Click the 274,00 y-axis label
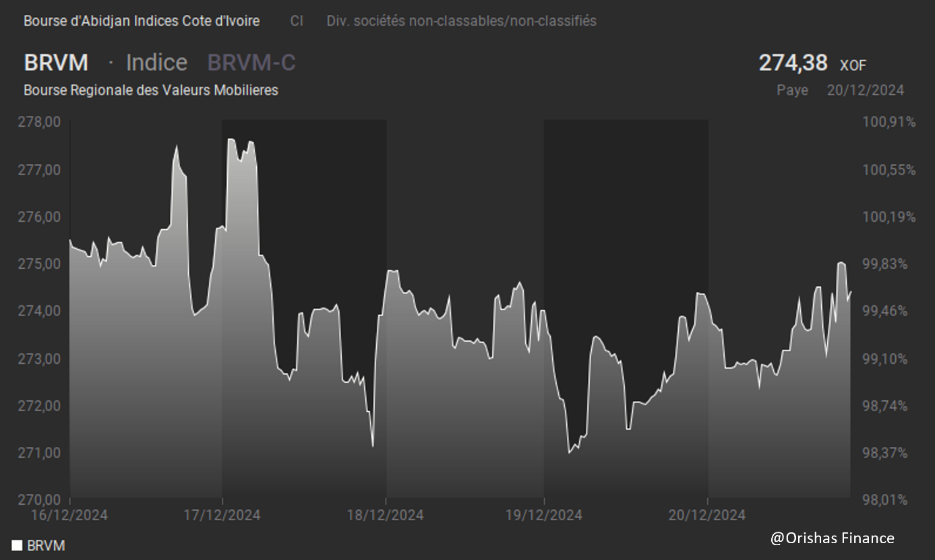 coord(38,311)
